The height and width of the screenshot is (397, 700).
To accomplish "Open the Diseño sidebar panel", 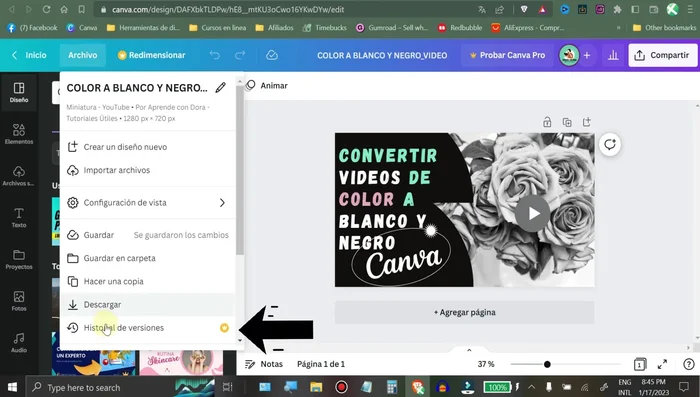I will pos(19,92).
